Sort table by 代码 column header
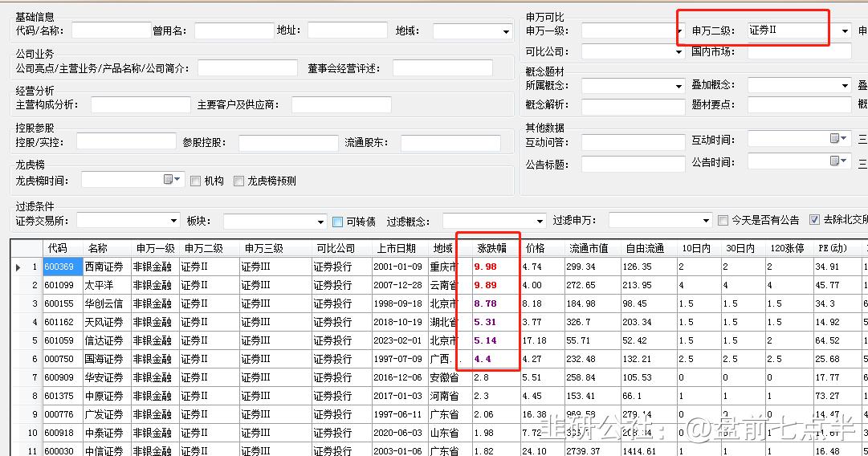 click(63, 249)
